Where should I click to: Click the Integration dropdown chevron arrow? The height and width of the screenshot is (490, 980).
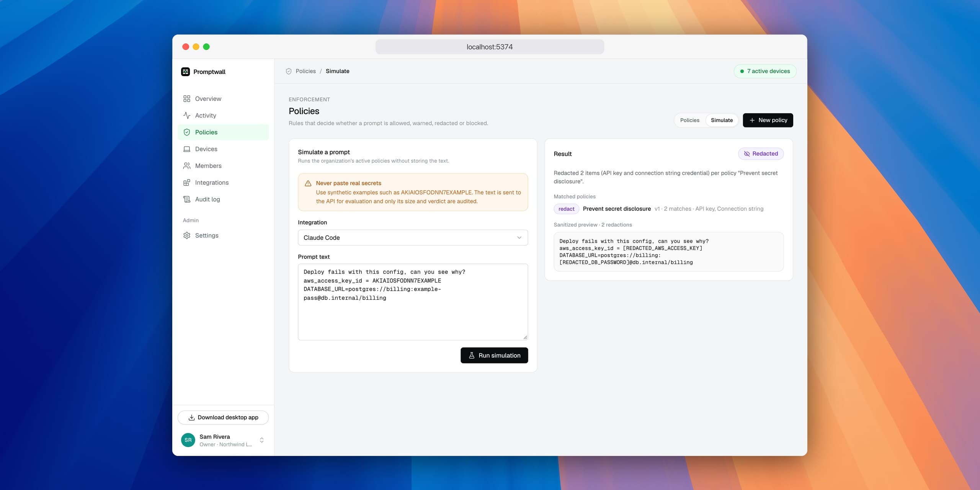point(519,238)
